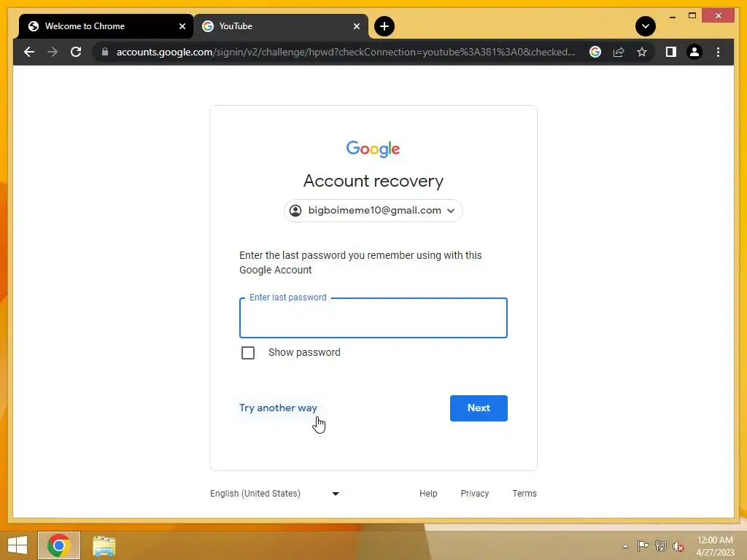The height and width of the screenshot is (560, 747).
Task: Share this page using share icon
Action: click(619, 52)
